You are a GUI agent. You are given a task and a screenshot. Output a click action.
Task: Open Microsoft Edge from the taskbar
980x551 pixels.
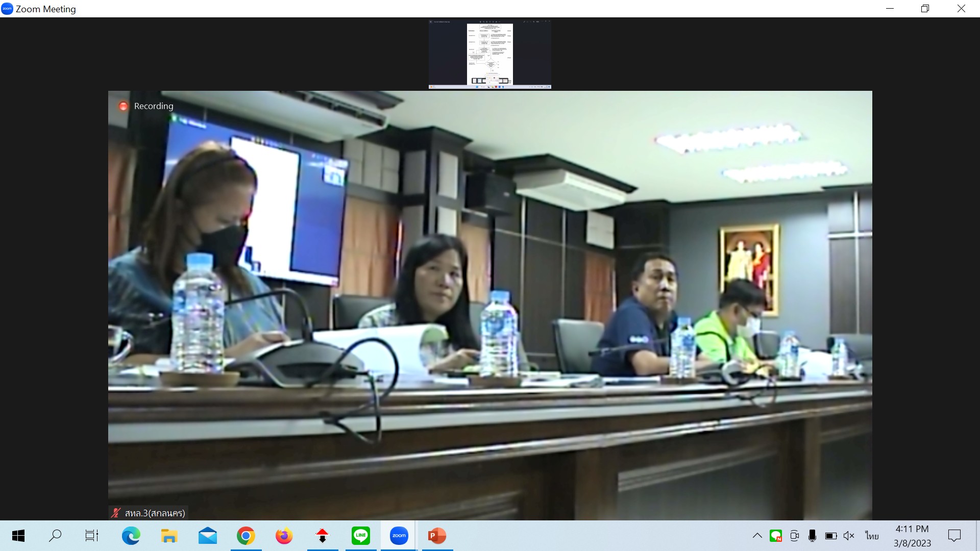click(131, 536)
